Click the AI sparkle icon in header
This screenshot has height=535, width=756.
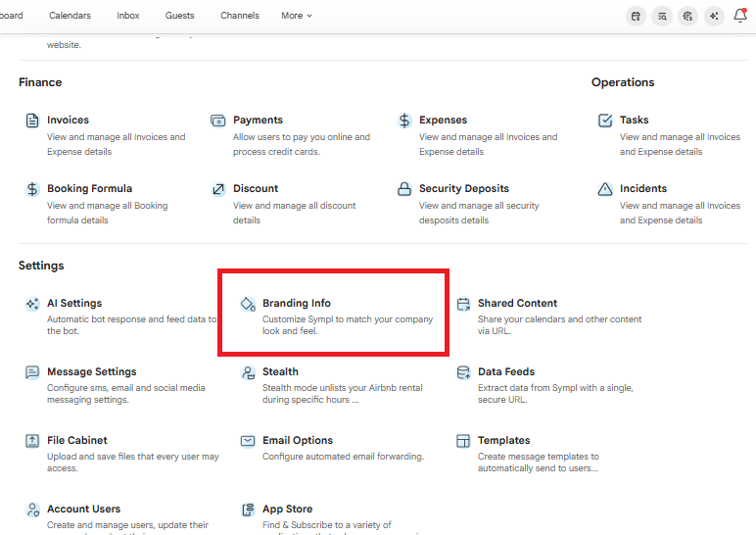point(714,16)
